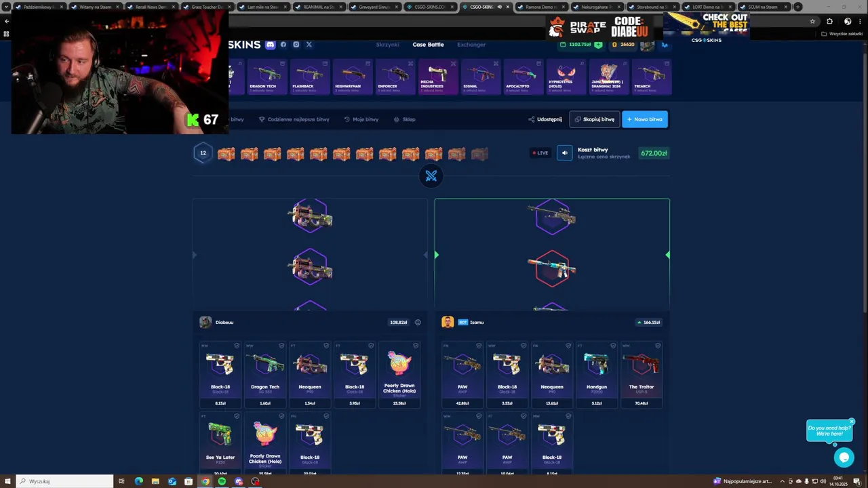
Task: Click the greyed-out last case in the row
Action: pos(479,154)
